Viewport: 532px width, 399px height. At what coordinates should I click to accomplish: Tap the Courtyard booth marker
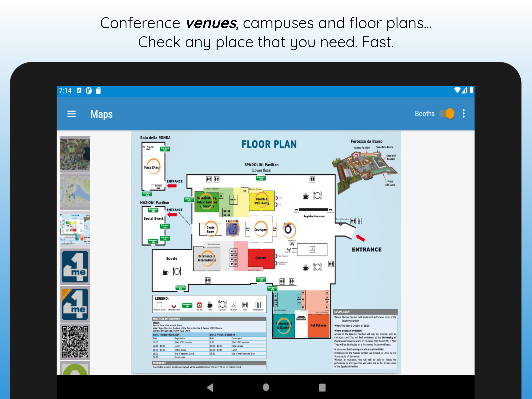coord(261,229)
